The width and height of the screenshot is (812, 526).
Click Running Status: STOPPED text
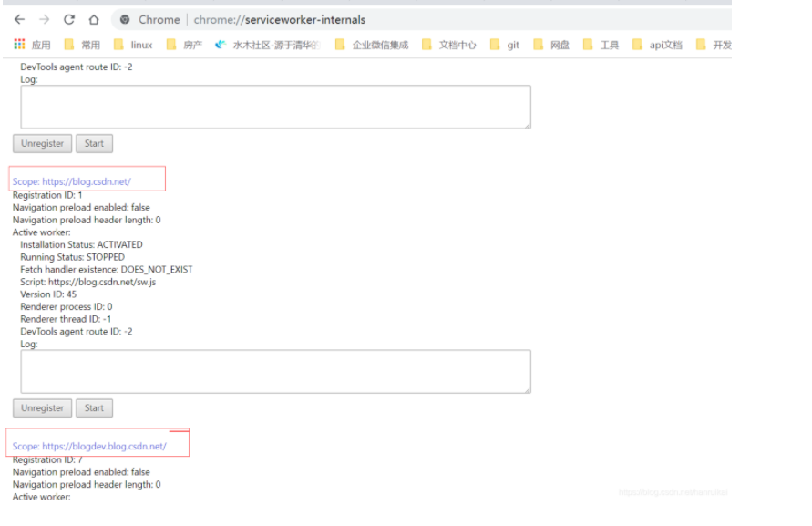coord(73,257)
